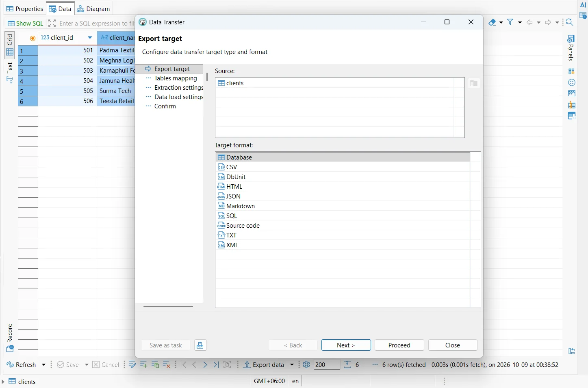Go to the first row using navigation icon
Viewport: 588px width, 388px height.
click(184, 364)
